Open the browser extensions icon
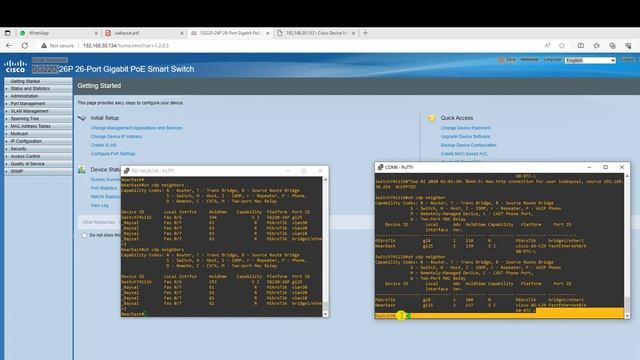The height and width of the screenshot is (360, 640). (596, 45)
